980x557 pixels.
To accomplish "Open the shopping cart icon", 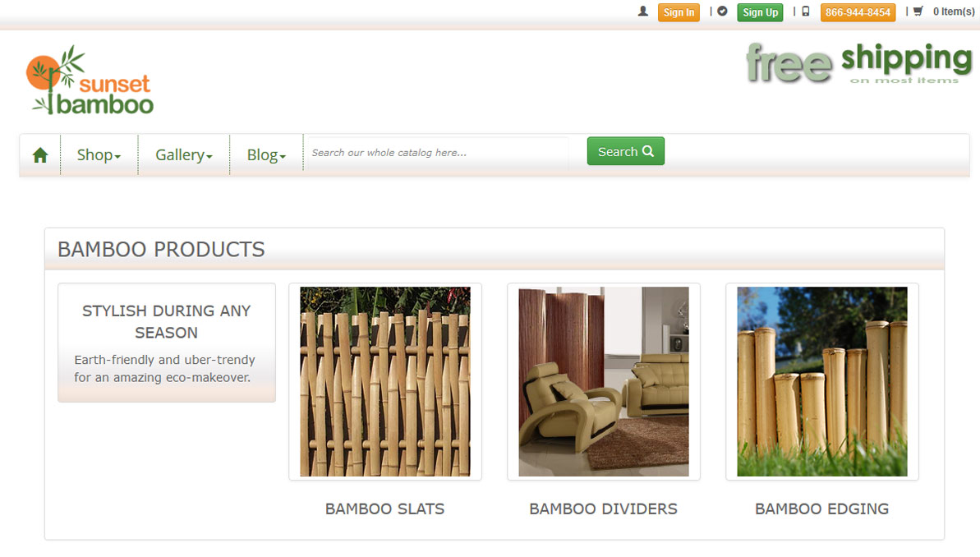I will tap(918, 12).
